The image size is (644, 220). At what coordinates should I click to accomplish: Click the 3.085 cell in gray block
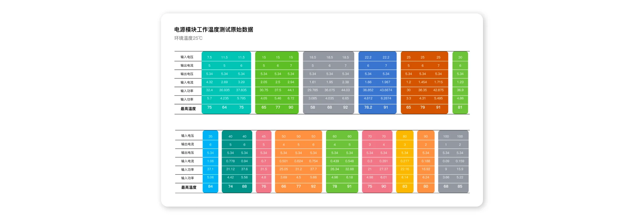pos(313,99)
